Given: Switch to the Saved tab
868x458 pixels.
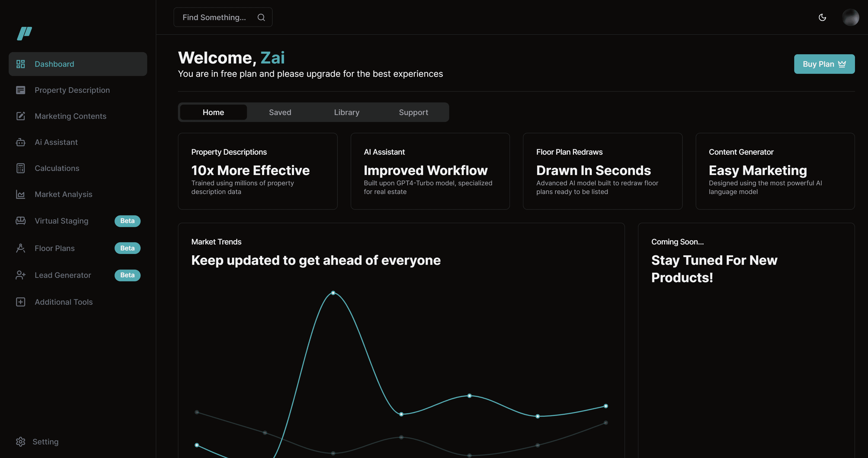Looking at the screenshot, I should (280, 112).
